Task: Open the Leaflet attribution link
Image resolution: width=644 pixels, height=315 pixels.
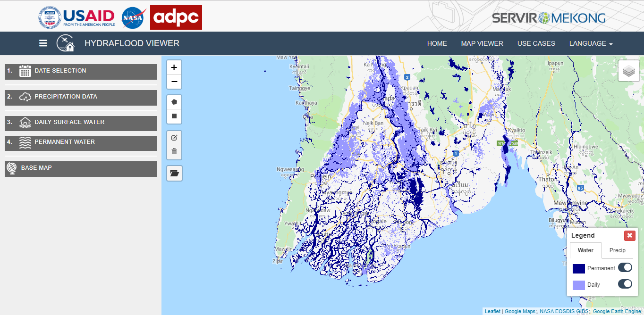Action: point(492,311)
